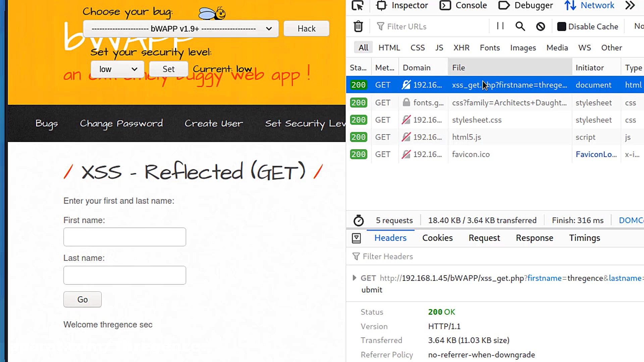The height and width of the screenshot is (362, 644).
Task: Switch to the Response tab
Action: pos(534,238)
